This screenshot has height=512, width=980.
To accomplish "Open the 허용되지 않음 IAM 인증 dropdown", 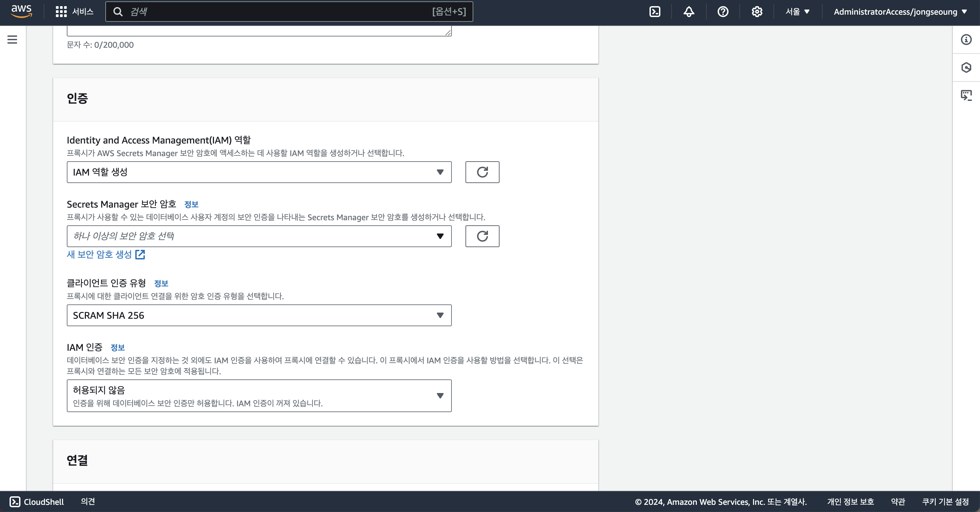I will pyautogui.click(x=259, y=395).
